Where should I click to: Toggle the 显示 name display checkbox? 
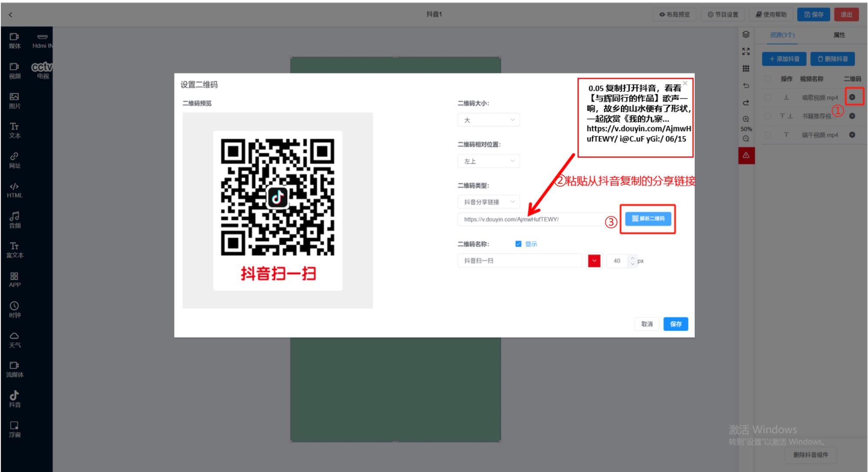518,244
